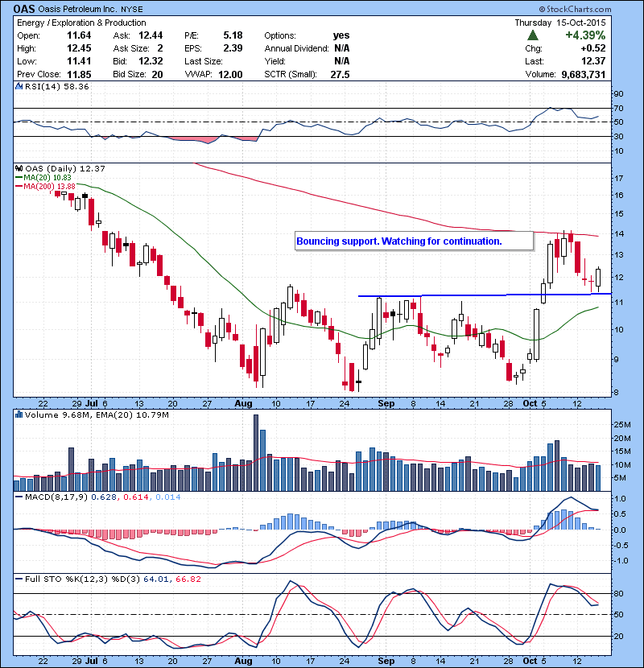This screenshot has height=668, width=644.
Task: Click the P/E value 5.18
Action: (x=233, y=35)
